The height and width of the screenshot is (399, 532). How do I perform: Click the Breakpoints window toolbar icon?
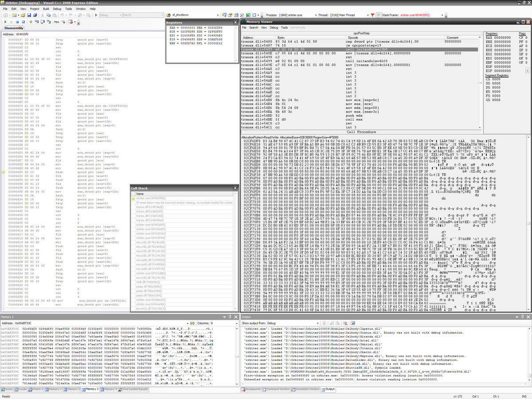pos(70,22)
